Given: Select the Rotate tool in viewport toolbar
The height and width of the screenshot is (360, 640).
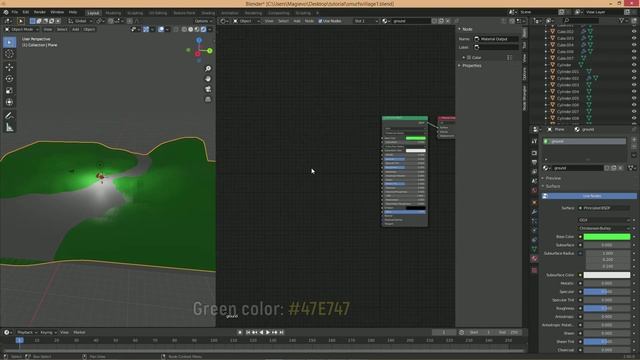Looking at the screenshot, I should point(9,79).
